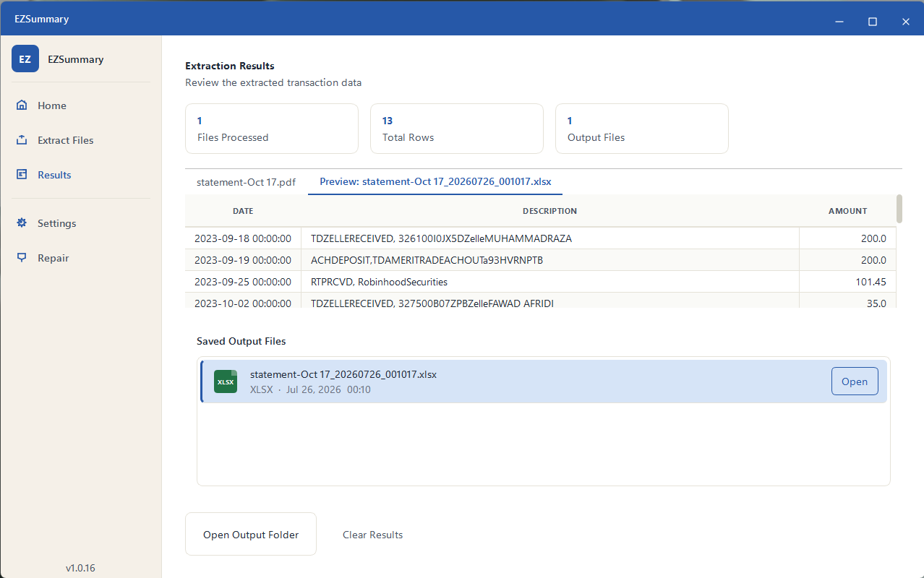This screenshot has width=924, height=578.
Task: Click the ACHDEPOSIT TDAMERITRADE description cell
Action: pyautogui.click(x=550, y=260)
